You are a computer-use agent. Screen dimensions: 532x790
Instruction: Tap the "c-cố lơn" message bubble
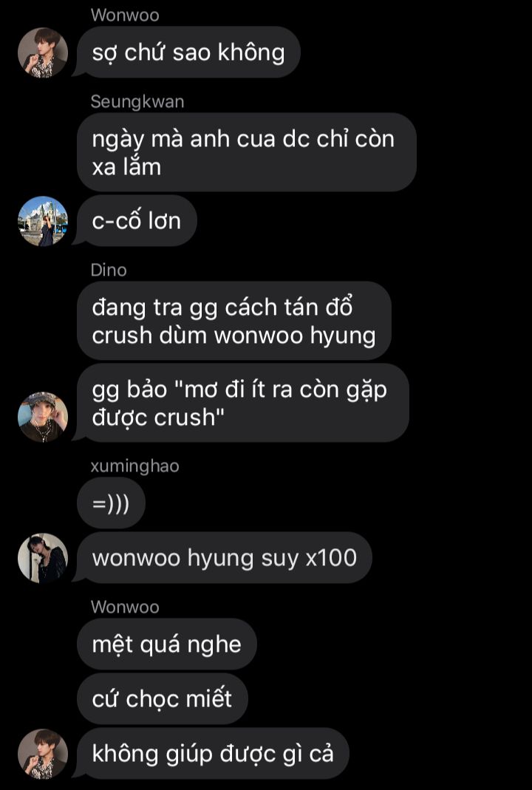point(137,221)
